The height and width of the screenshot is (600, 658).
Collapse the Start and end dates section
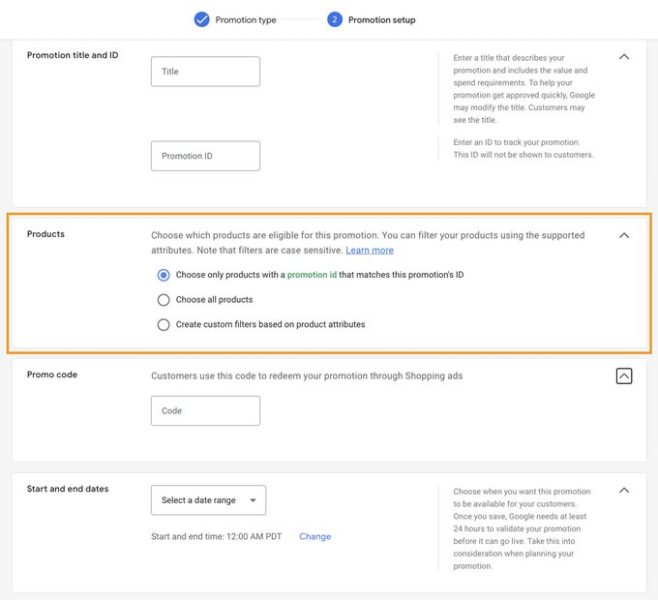pyautogui.click(x=624, y=490)
